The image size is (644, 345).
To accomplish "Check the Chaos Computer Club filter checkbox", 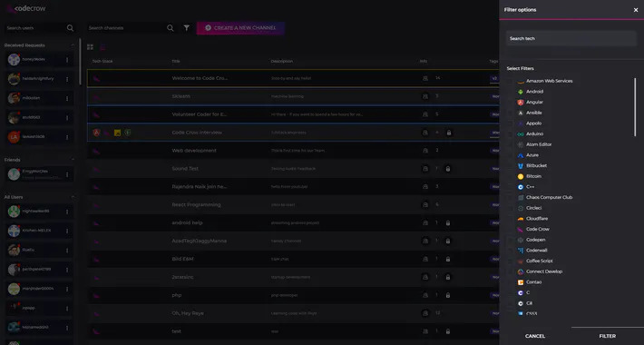I will 510,198.
